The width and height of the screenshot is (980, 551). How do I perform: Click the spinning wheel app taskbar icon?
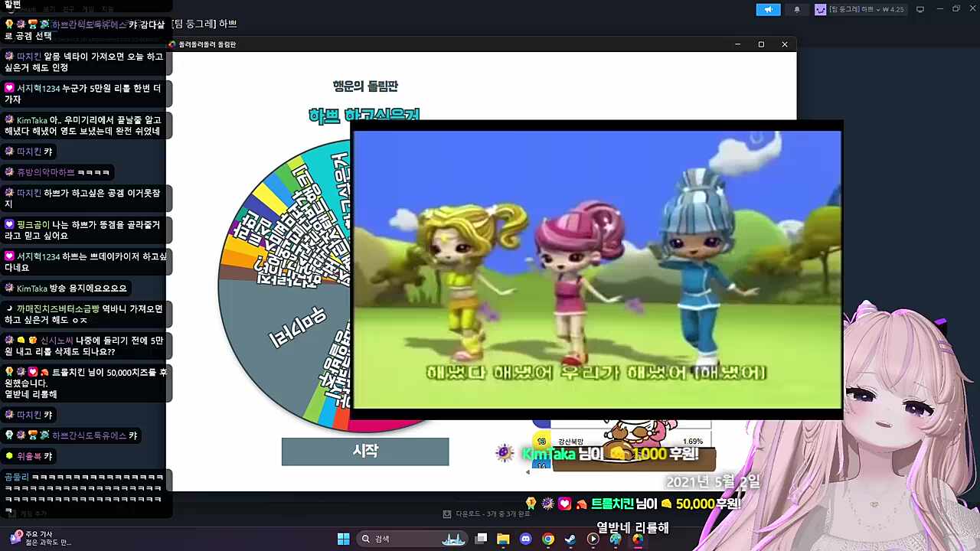point(638,539)
